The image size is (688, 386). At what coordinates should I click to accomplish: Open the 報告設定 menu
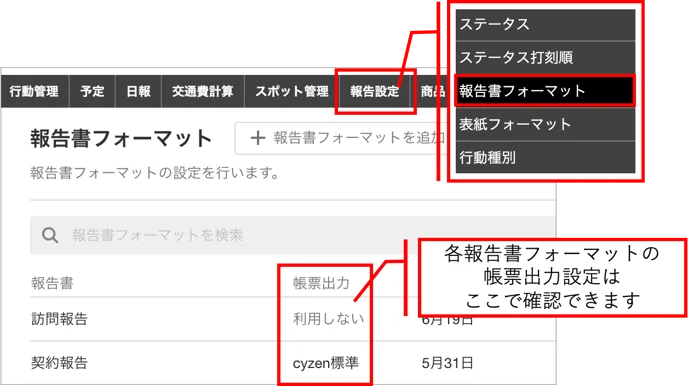[x=375, y=91]
